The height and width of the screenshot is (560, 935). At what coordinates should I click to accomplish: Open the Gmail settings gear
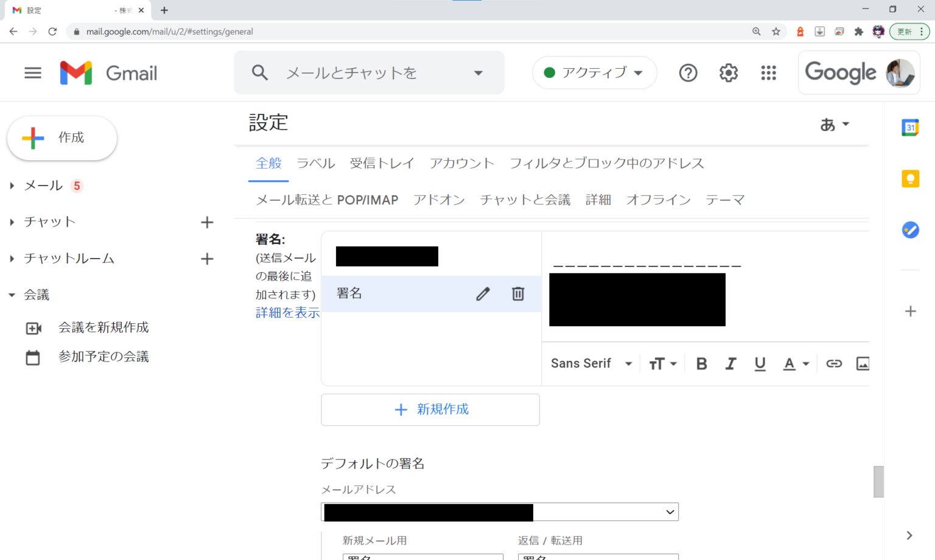point(728,73)
